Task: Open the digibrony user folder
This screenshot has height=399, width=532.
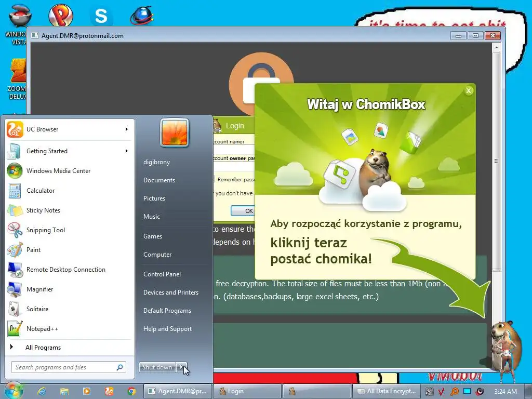Action: (x=157, y=162)
